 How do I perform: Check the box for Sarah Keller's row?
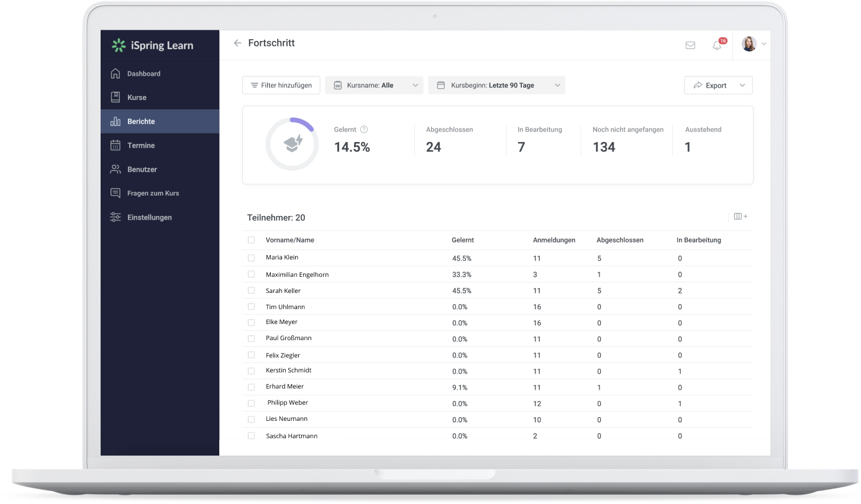[252, 290]
